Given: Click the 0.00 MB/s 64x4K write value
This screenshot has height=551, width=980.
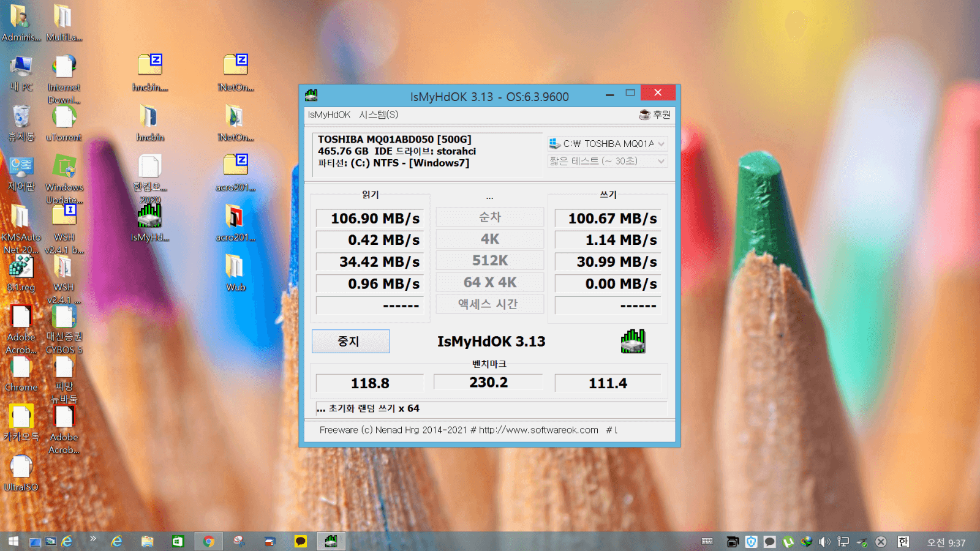Looking at the screenshot, I should coord(608,284).
